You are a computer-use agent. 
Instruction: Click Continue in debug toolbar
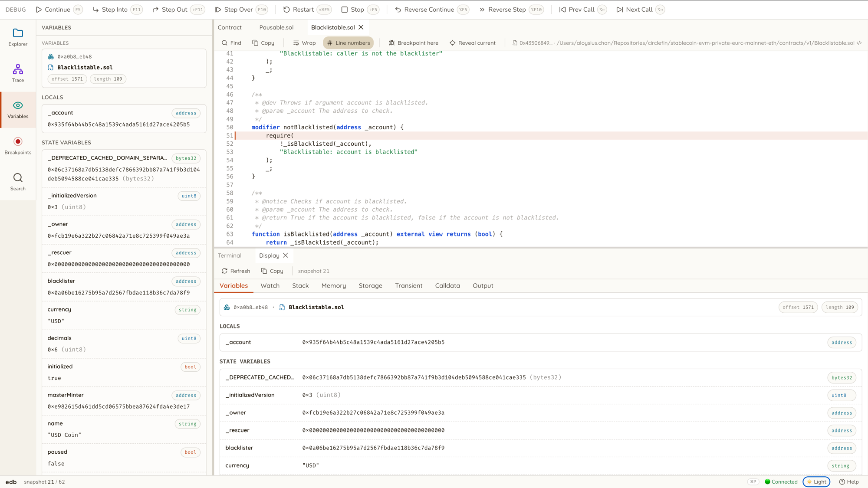59,10
